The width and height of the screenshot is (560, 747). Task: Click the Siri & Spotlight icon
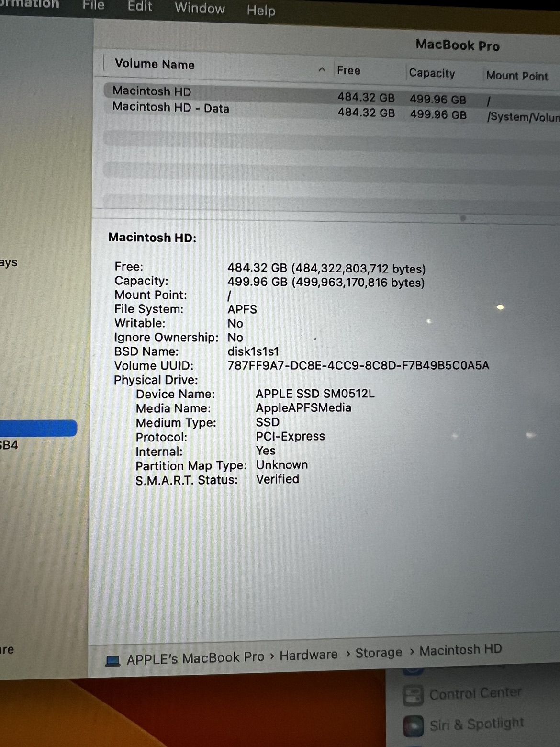click(413, 725)
